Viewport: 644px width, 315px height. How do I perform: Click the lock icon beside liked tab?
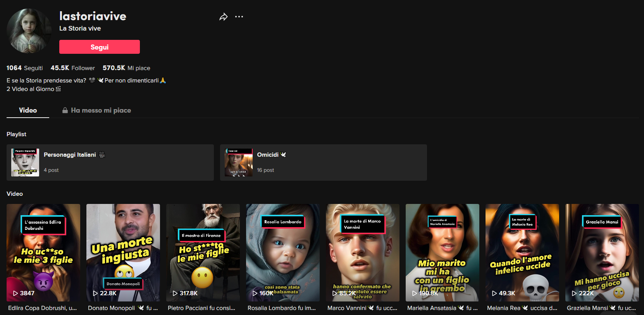(x=65, y=110)
